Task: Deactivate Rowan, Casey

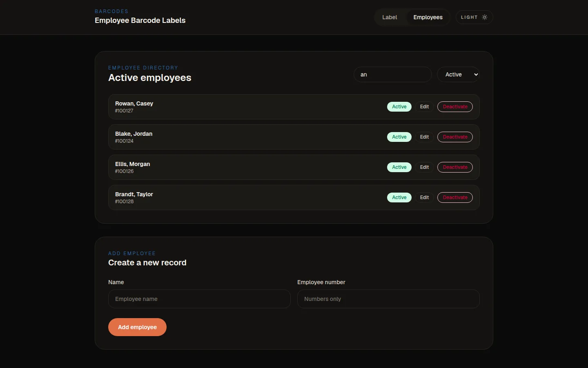Action: pyautogui.click(x=455, y=107)
